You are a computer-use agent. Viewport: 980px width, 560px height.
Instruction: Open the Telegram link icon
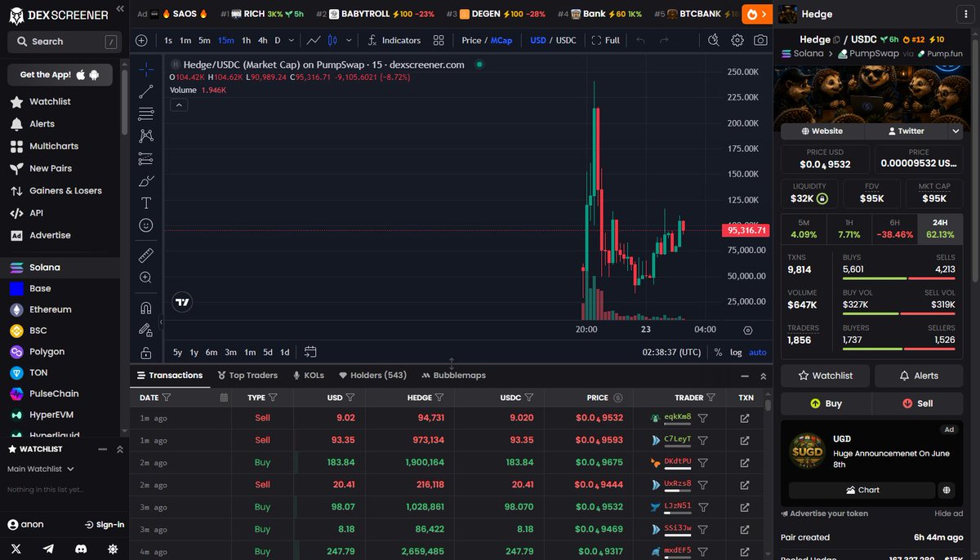point(48,549)
